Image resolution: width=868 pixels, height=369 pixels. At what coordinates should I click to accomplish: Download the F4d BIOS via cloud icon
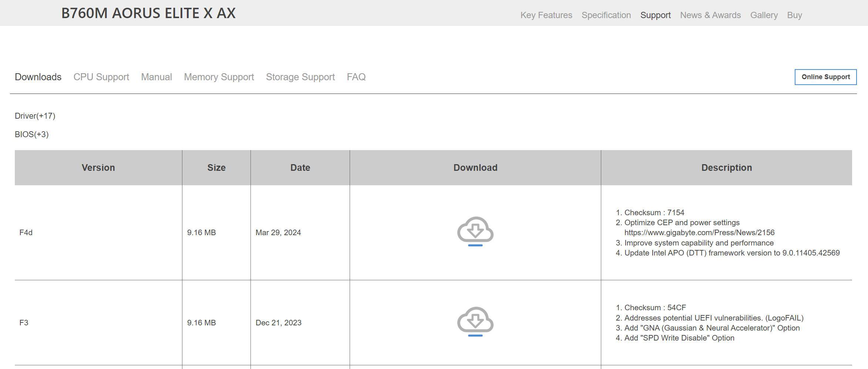(475, 231)
